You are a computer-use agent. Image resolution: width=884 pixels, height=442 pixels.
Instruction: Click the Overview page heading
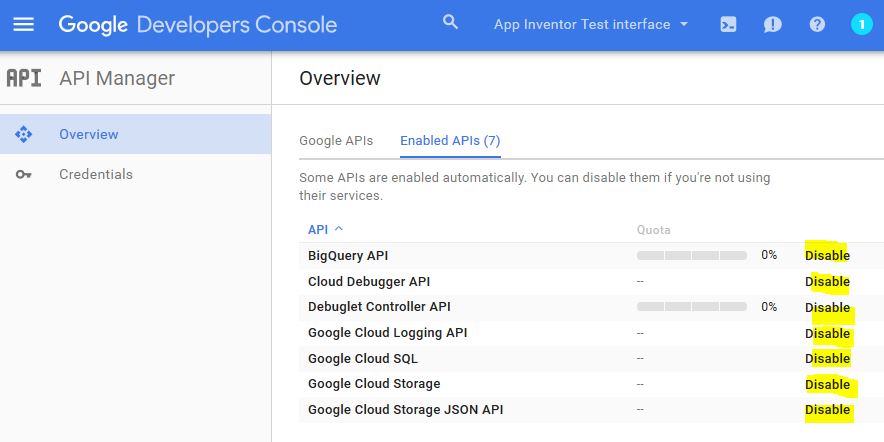coord(340,78)
